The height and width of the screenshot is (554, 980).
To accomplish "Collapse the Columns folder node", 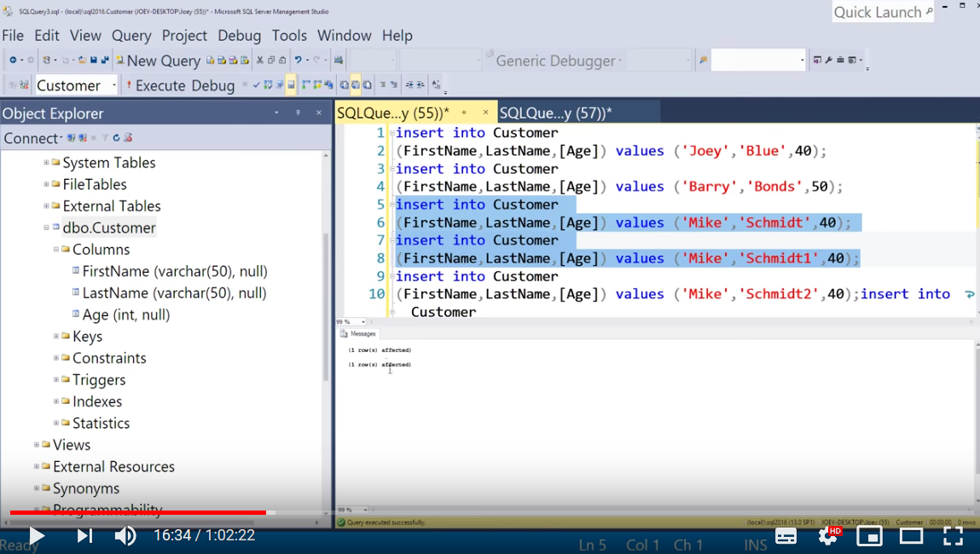I will [x=56, y=249].
